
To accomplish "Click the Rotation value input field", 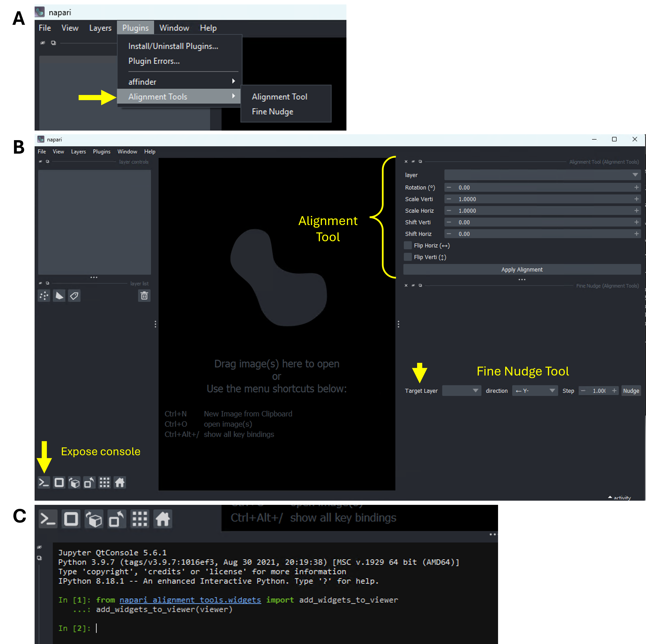I will (542, 187).
